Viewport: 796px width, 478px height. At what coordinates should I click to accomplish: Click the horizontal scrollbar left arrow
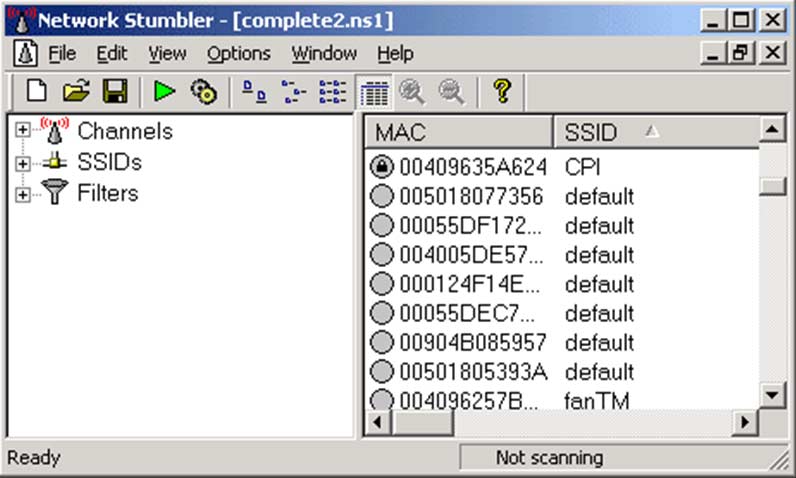point(378,422)
